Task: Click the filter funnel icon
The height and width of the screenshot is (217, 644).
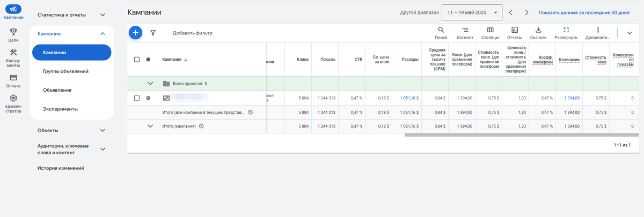Action: coord(153,33)
